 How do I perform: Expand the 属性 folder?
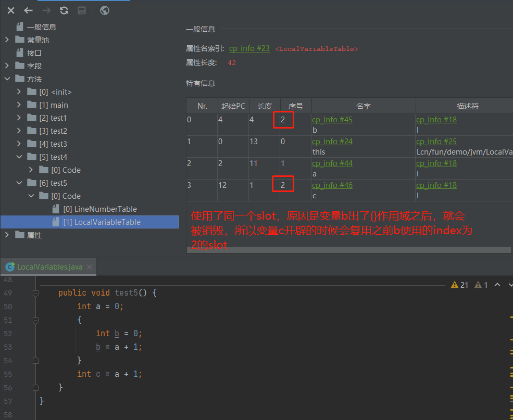tap(7, 235)
